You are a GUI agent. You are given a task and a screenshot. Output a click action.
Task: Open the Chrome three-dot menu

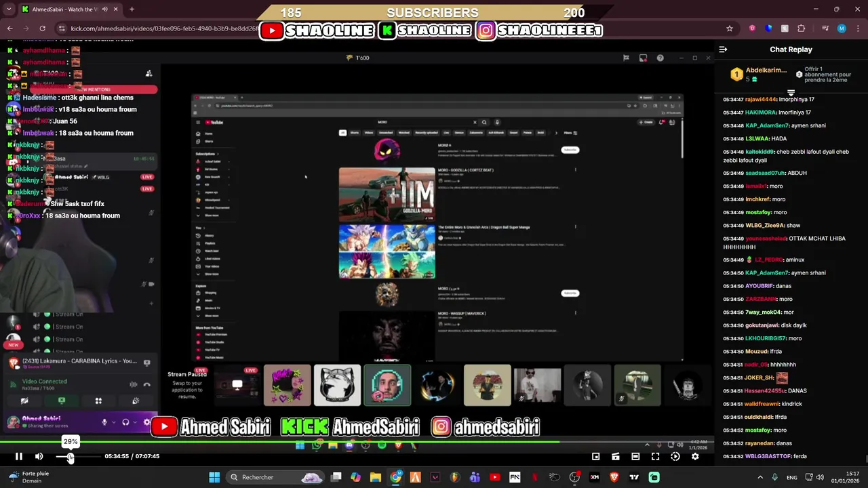857,28
